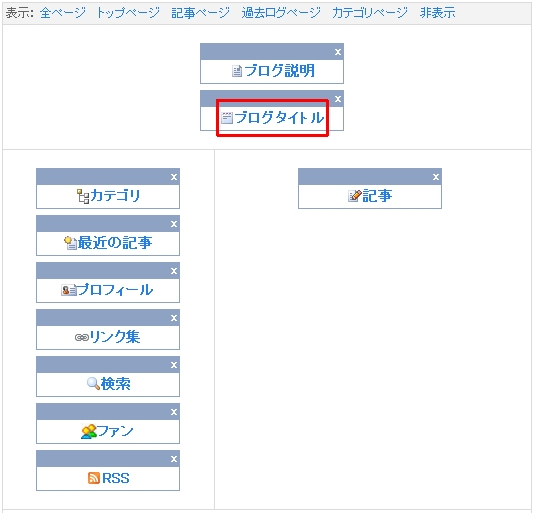Close the 記事 widget with its x
This screenshot has width=534, height=513.
(x=436, y=177)
